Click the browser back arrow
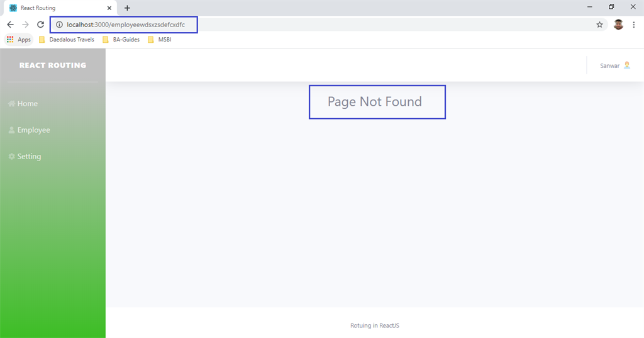The height and width of the screenshot is (338, 644). coord(10,25)
